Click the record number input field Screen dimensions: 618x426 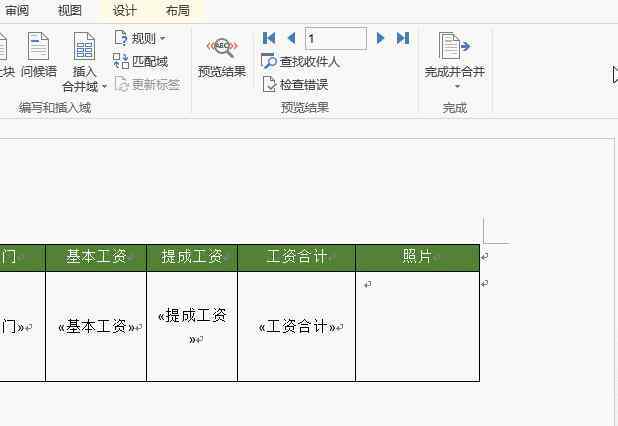336,39
